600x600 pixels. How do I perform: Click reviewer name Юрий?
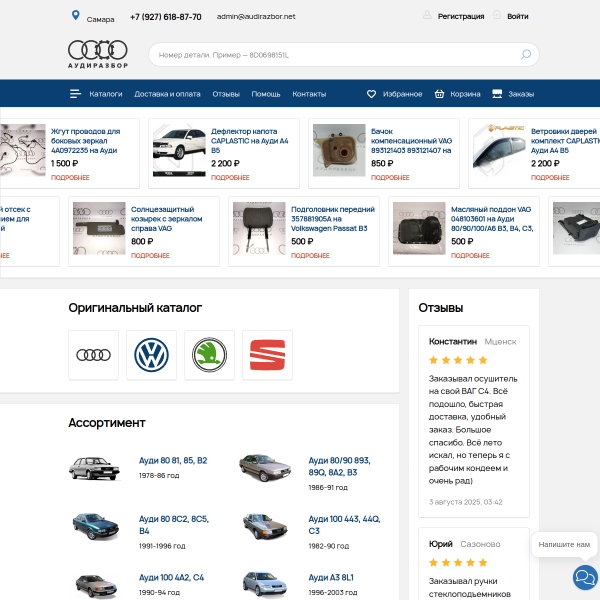pyautogui.click(x=440, y=544)
